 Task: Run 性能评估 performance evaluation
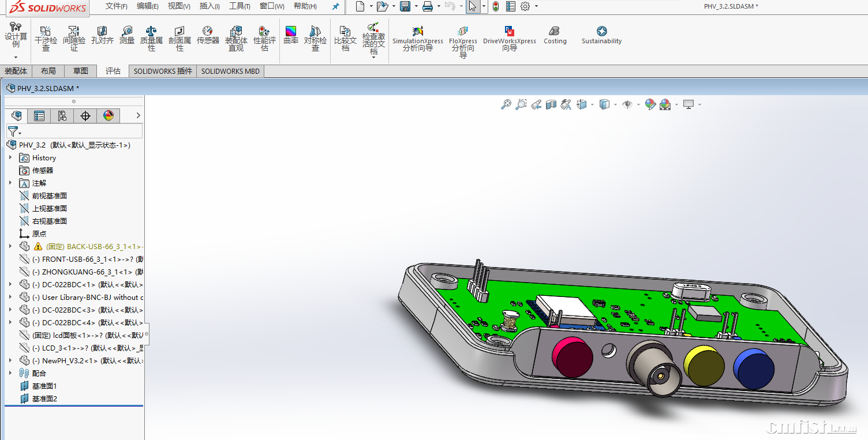pyautogui.click(x=264, y=37)
